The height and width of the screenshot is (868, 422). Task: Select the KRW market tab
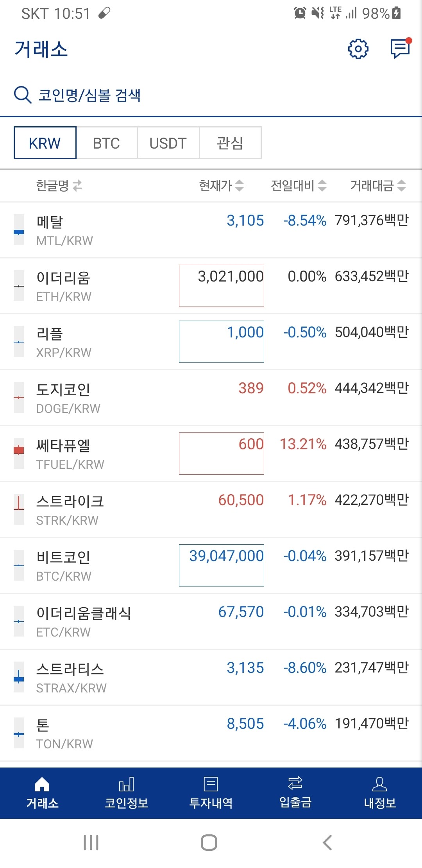tap(45, 143)
